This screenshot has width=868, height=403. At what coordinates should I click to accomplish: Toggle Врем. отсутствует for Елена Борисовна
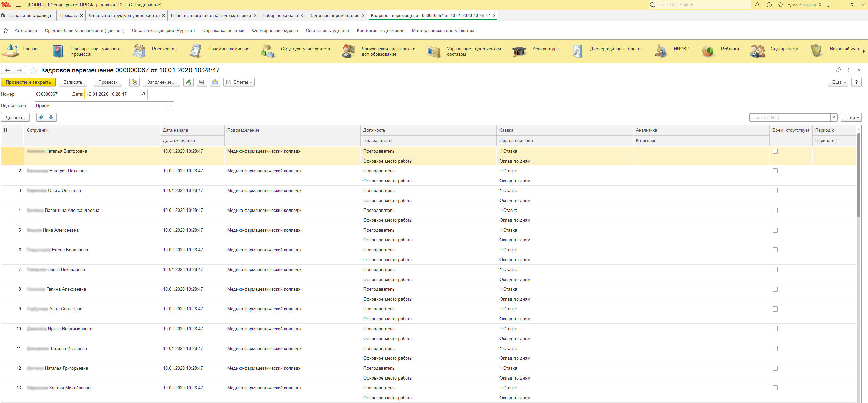(775, 250)
